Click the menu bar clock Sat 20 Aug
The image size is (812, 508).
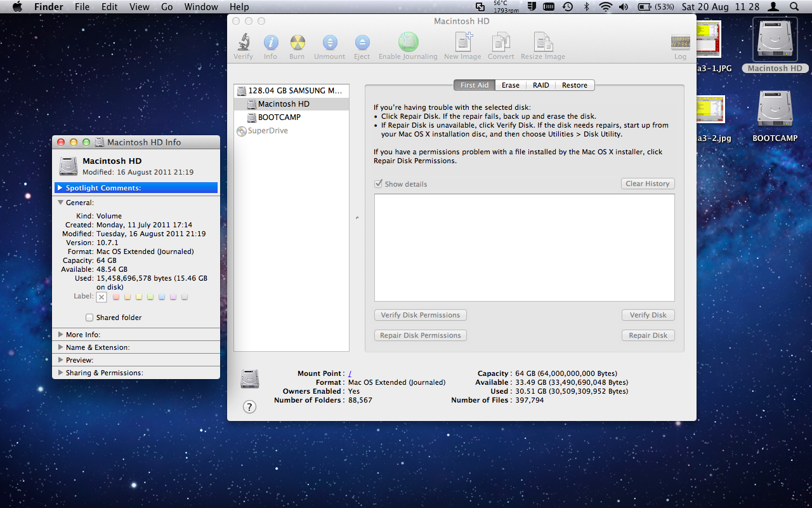tap(720, 7)
